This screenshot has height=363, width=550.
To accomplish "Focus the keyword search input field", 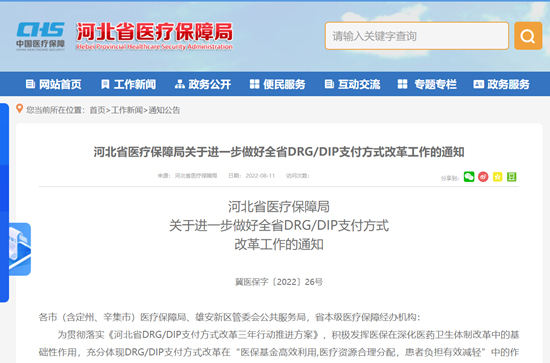I will (x=417, y=36).
